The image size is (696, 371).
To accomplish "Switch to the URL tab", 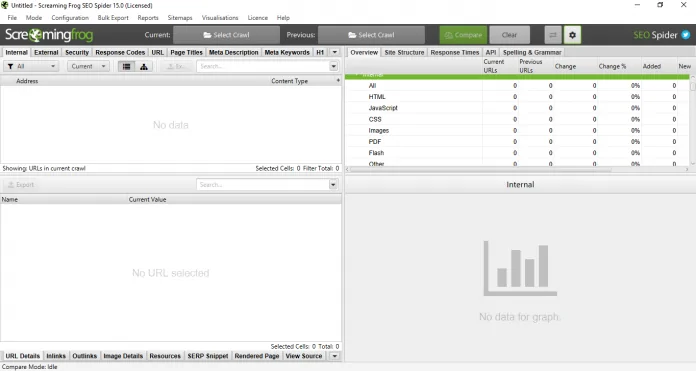I will click(158, 52).
